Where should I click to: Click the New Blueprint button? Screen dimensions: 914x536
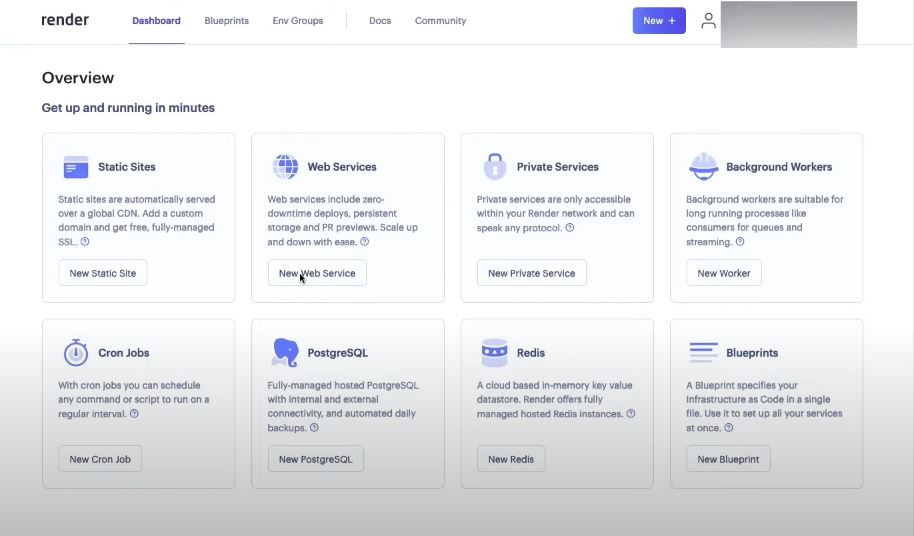(729, 459)
